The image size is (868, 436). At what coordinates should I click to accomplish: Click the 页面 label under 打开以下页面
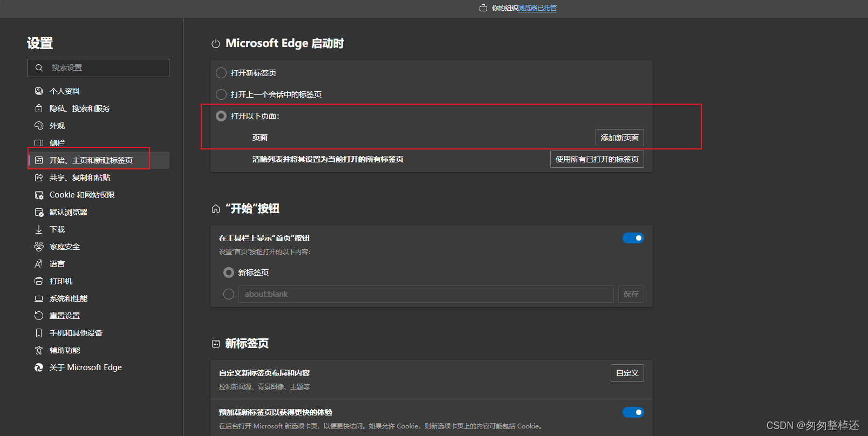click(260, 138)
